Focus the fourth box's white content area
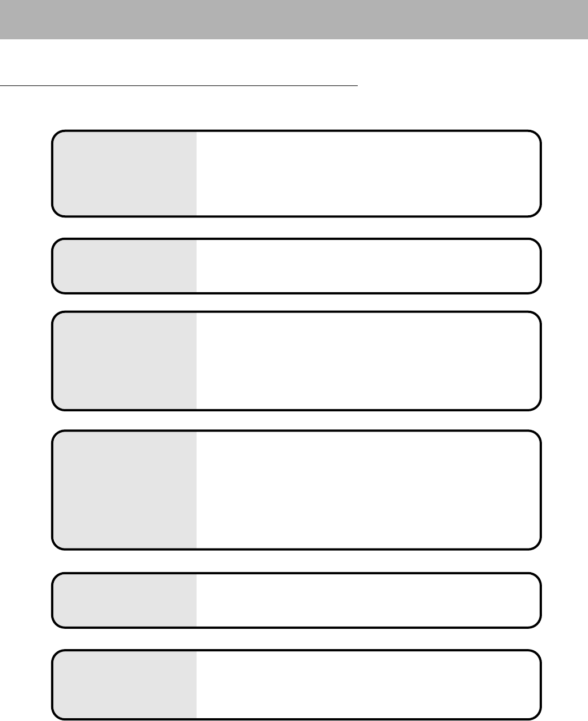Image resolution: width=588 pixels, height=721 pixels. pyautogui.click(x=368, y=489)
